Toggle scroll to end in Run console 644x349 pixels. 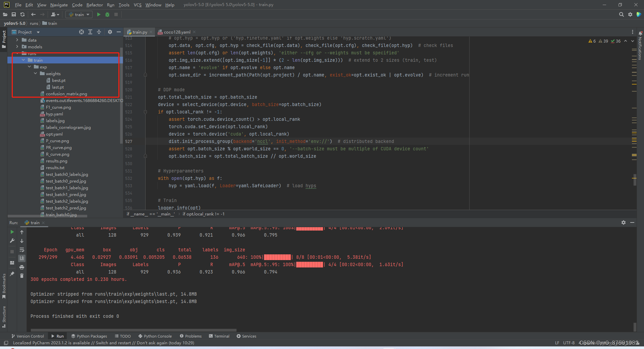pos(22,258)
